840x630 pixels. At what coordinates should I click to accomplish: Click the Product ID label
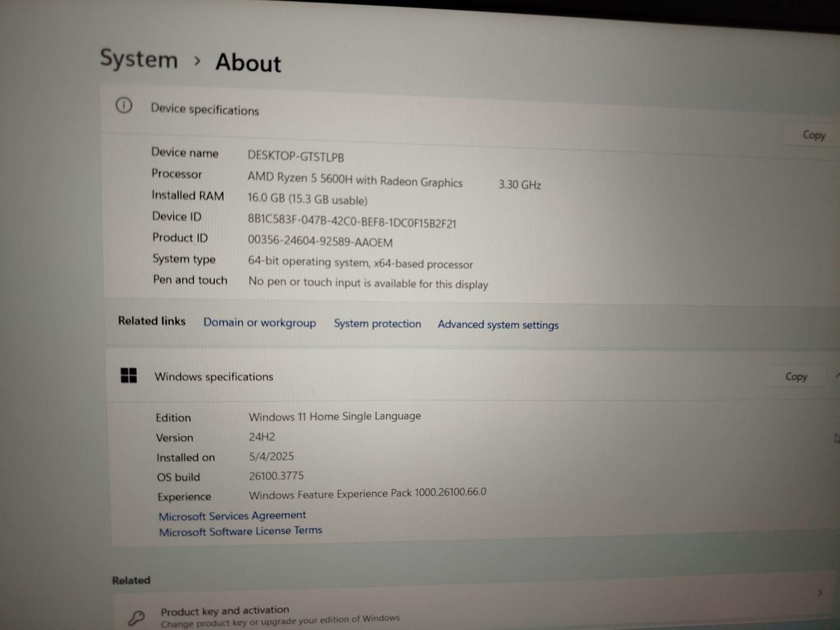pyautogui.click(x=180, y=237)
